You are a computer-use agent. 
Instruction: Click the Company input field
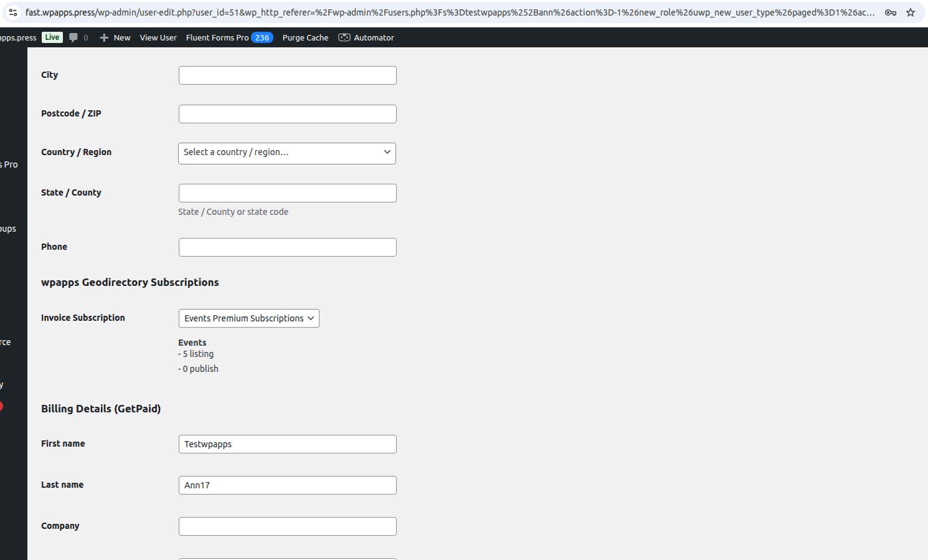point(287,526)
